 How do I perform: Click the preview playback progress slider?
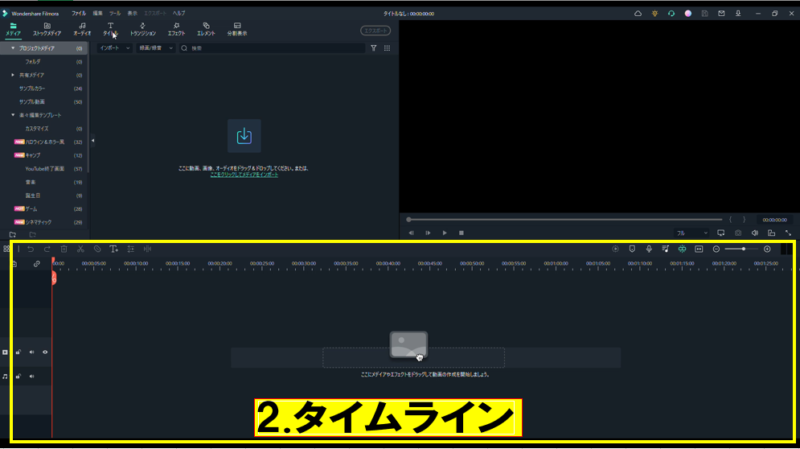pyautogui.click(x=564, y=219)
